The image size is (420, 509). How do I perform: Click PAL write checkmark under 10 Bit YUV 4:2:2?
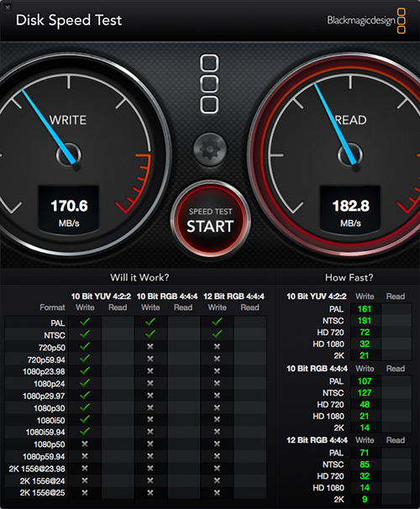point(85,322)
